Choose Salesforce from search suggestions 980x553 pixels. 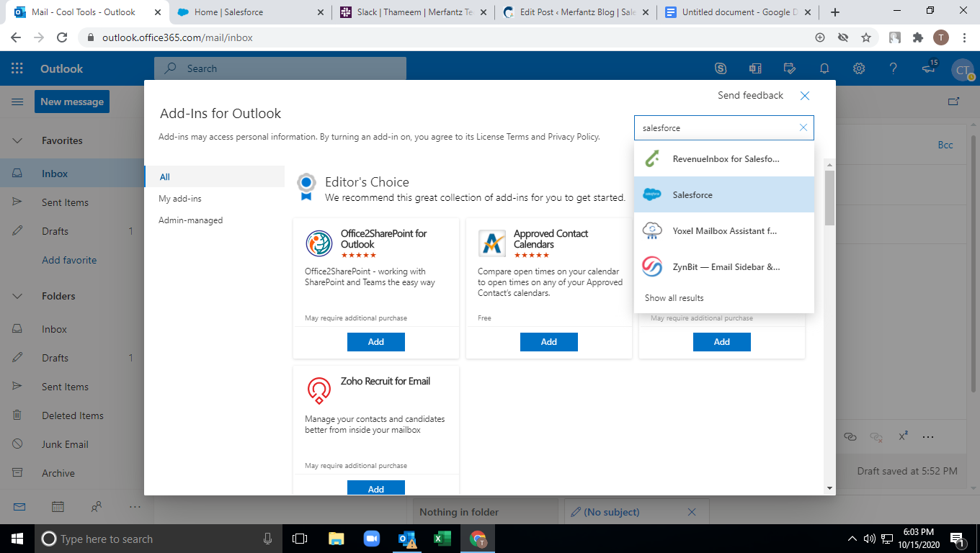(724, 194)
